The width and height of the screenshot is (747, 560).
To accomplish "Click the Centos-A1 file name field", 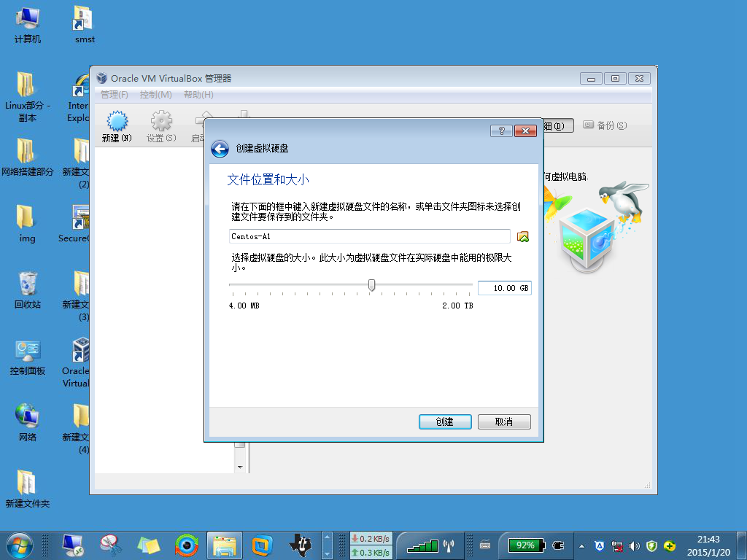I will [370, 236].
